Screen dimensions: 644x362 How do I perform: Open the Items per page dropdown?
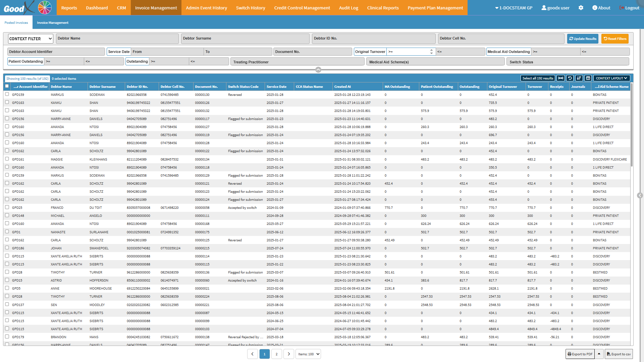point(308,354)
